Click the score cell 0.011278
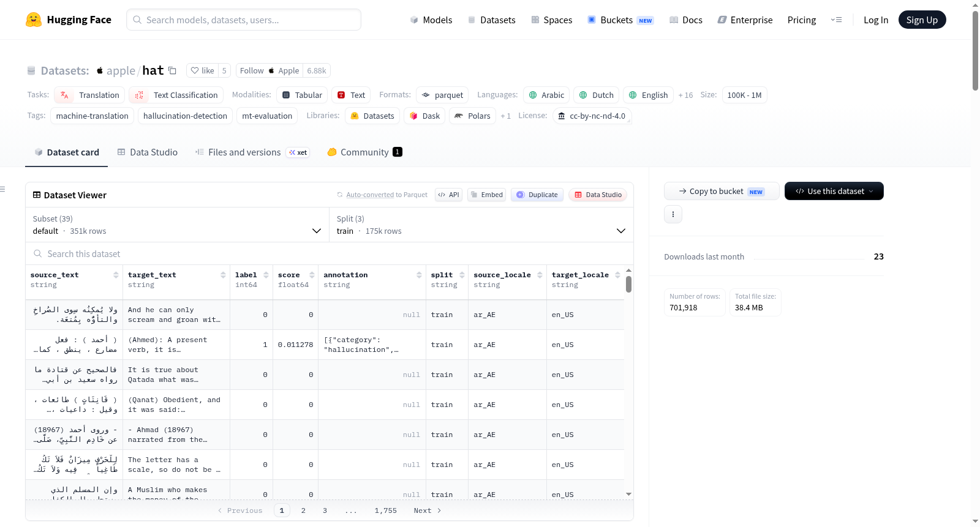 click(295, 345)
